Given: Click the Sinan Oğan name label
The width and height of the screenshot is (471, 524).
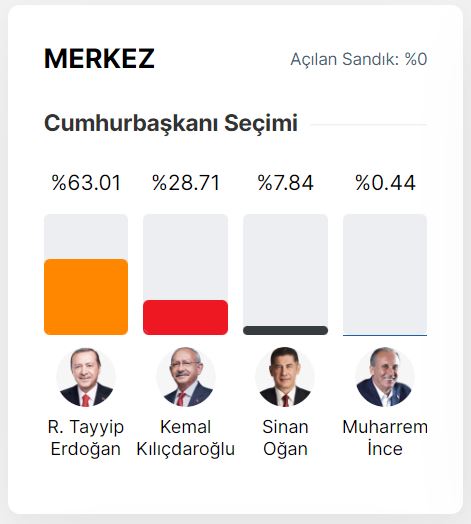Looking at the screenshot, I should tap(285, 438).
